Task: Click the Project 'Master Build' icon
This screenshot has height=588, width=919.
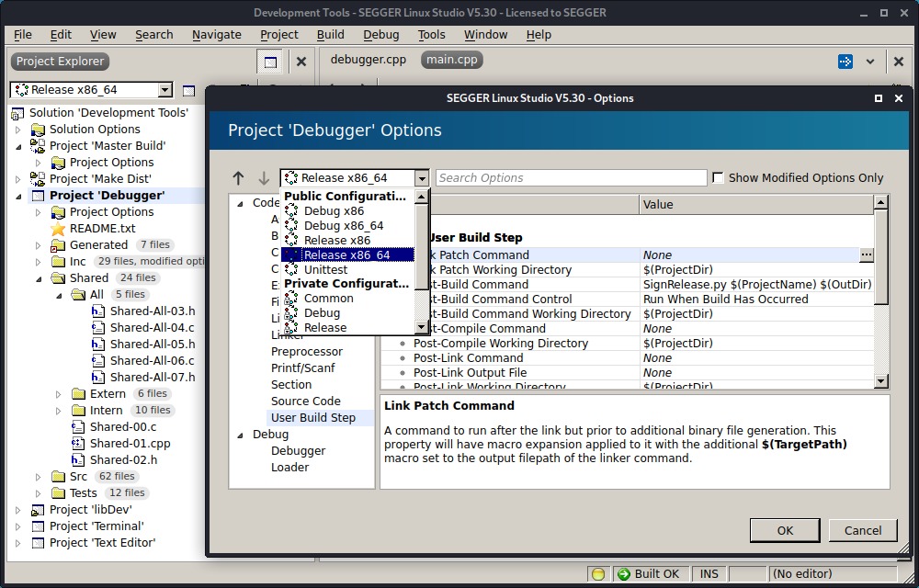Action: tap(38, 146)
